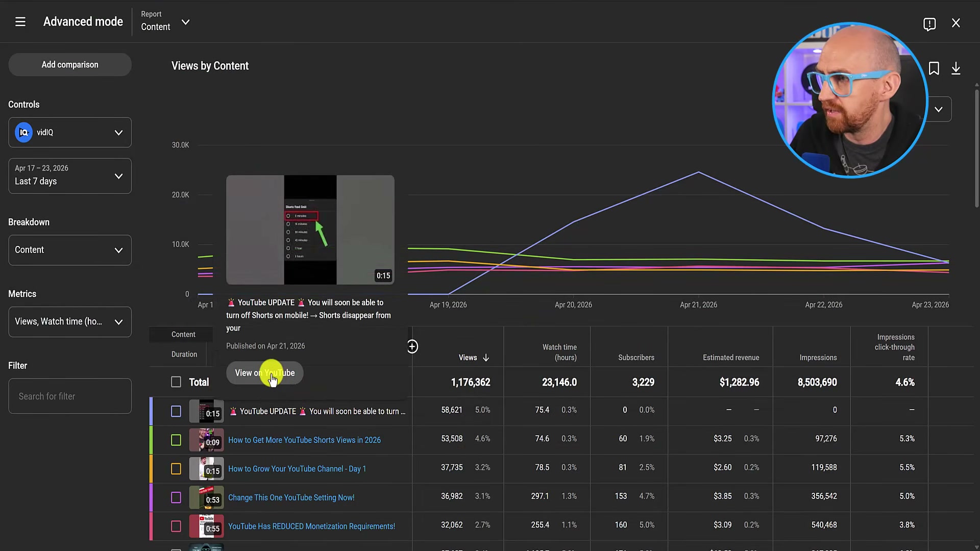980x551 pixels.
Task: Click the Views by Content chart title
Action: pos(210,66)
